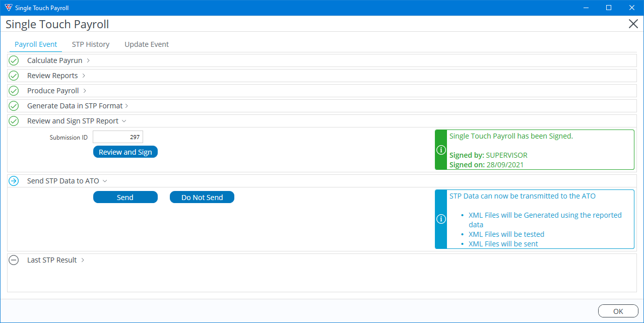Maximize the Single Touch Payroll window

[609, 8]
